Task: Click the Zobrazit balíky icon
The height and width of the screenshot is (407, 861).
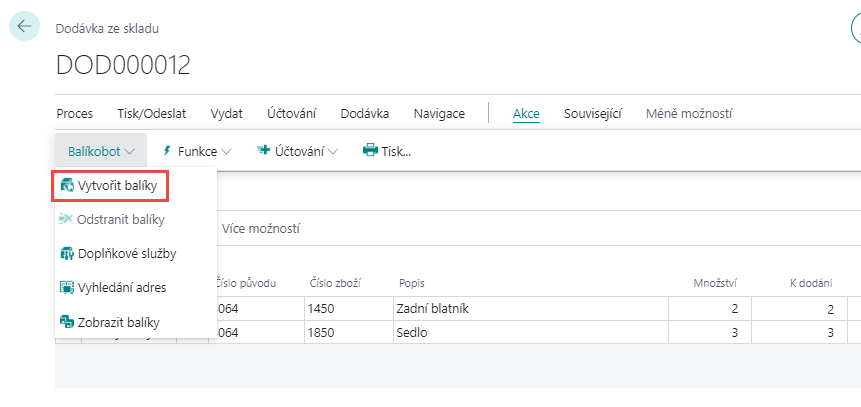Action: tap(67, 322)
